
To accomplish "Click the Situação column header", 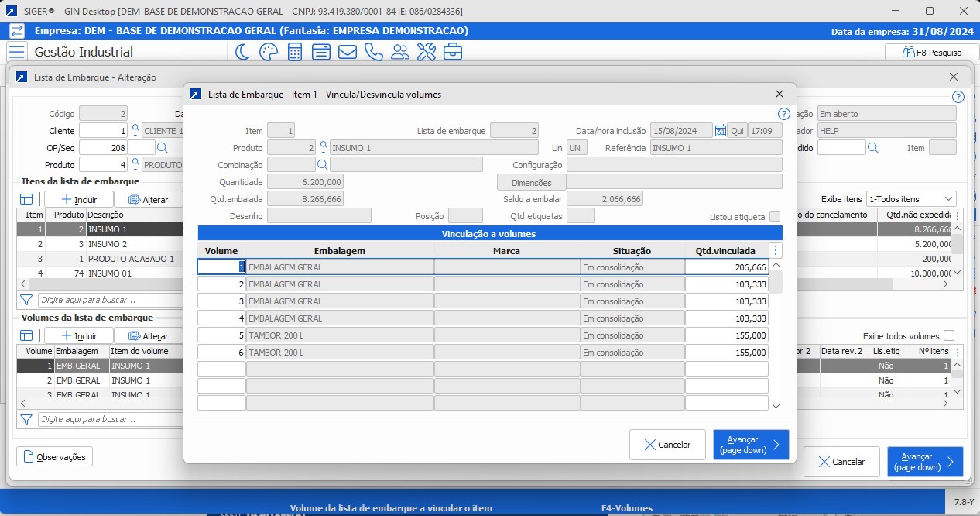I will [632, 251].
